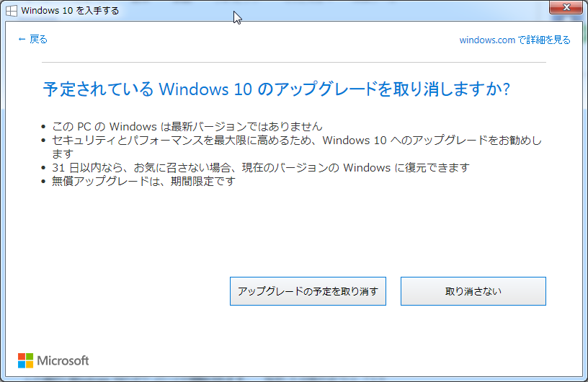
Task: Click the text この PC の Windows は最新バージョンではありません
Action: [x=187, y=126]
